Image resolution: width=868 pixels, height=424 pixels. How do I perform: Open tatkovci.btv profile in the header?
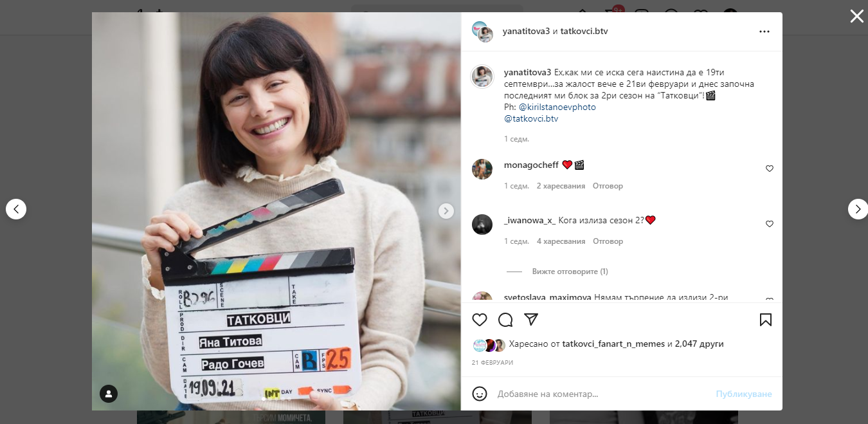click(584, 31)
